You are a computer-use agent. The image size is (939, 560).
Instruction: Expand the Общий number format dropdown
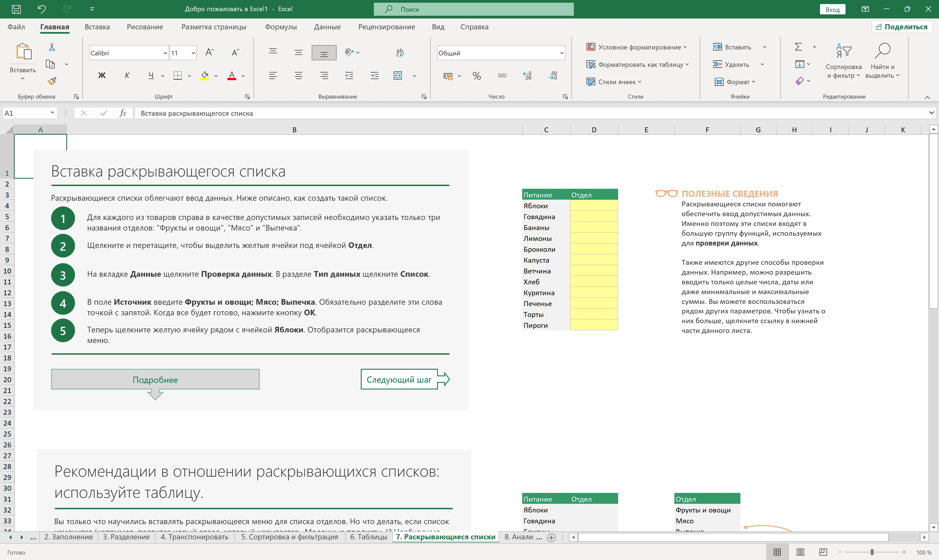coord(562,53)
